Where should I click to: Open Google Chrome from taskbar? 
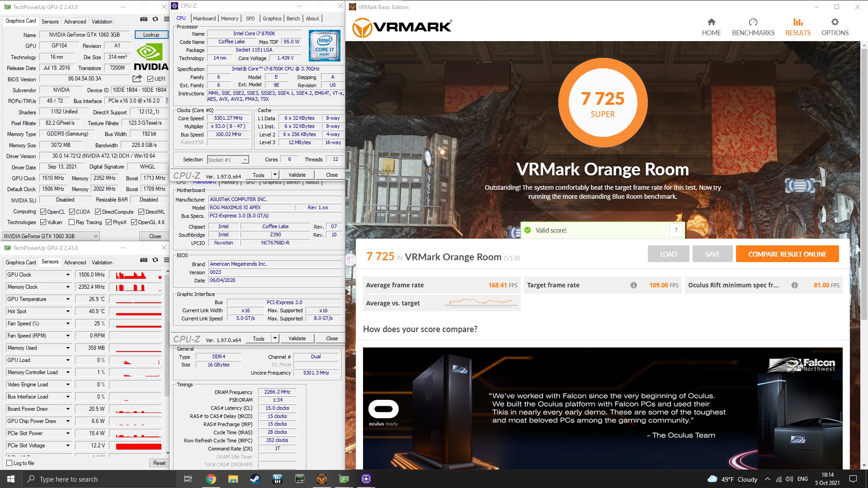[211, 479]
